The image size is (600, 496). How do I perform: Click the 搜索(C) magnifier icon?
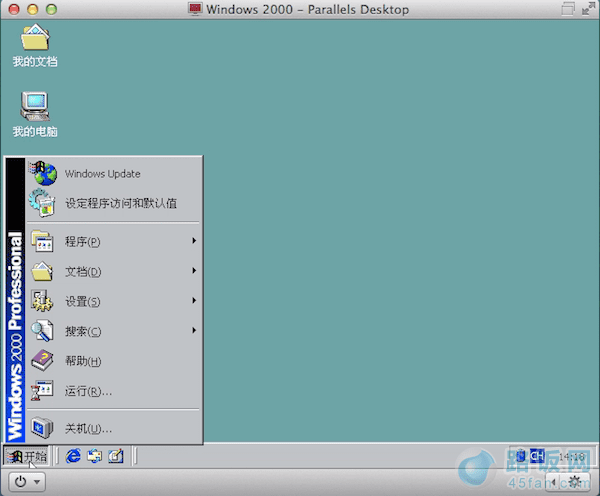tap(42, 331)
